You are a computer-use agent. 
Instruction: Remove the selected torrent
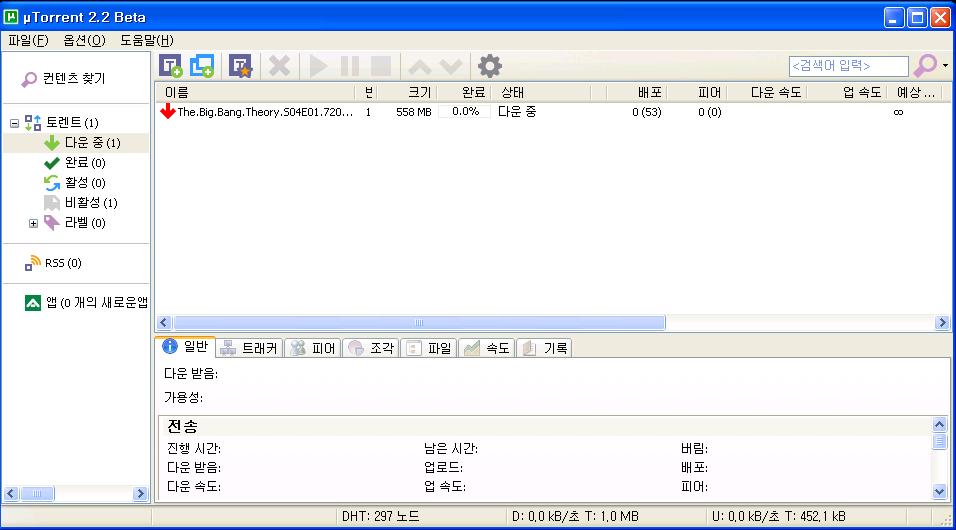click(x=279, y=66)
